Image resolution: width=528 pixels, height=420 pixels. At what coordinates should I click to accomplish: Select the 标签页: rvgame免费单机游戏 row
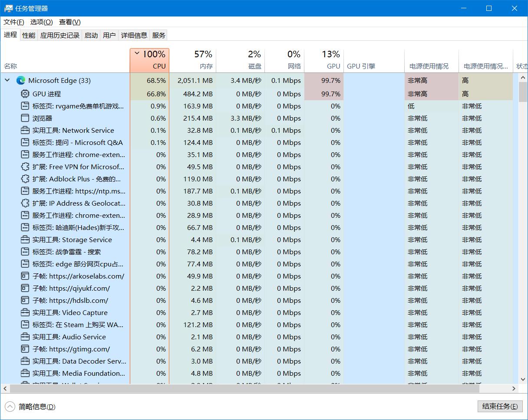tap(259, 106)
